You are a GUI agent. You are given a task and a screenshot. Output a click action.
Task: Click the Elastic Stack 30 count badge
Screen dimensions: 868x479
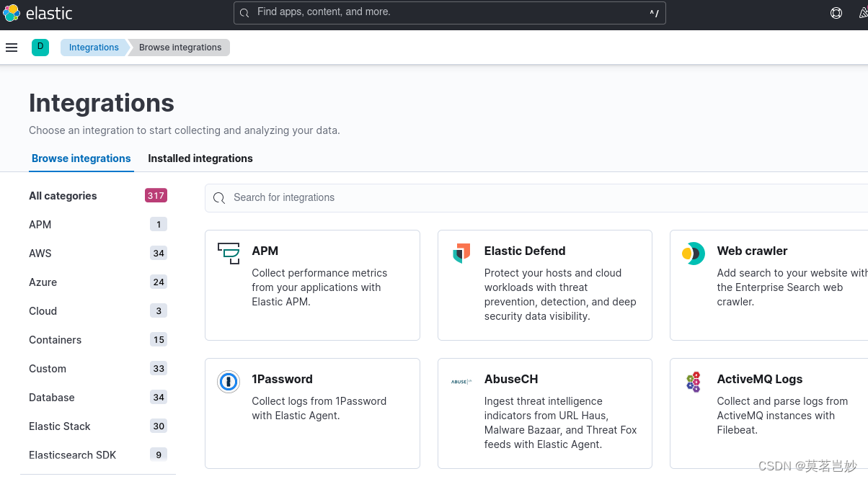pyautogui.click(x=159, y=426)
